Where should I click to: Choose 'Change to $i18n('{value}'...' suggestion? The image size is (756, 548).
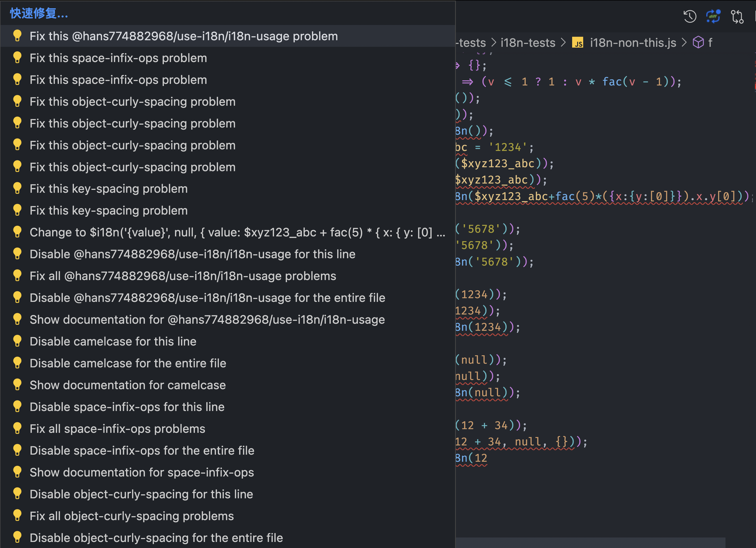[x=237, y=232]
